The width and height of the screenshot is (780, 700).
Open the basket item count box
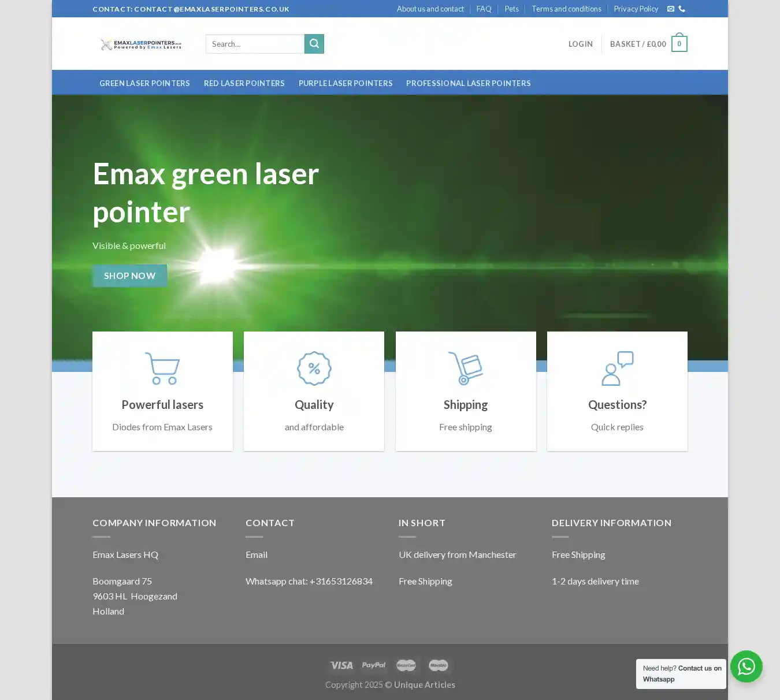pos(679,44)
